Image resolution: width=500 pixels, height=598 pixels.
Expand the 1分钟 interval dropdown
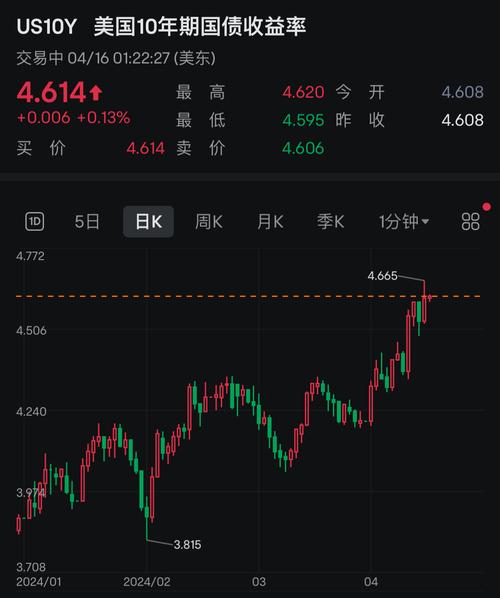[x=404, y=222]
